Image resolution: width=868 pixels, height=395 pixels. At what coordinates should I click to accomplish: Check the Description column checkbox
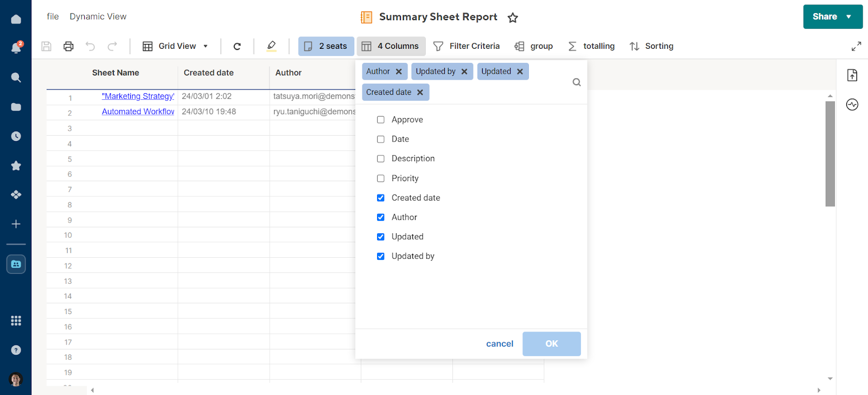381,159
